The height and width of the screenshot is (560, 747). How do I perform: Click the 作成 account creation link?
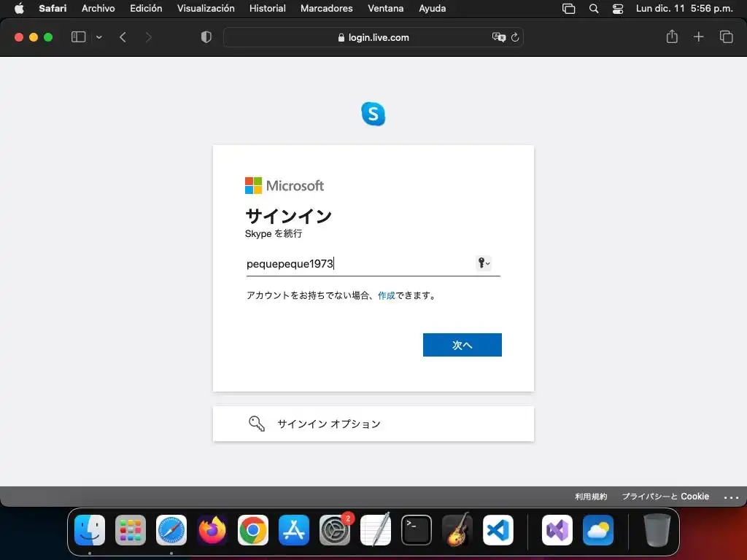click(387, 295)
